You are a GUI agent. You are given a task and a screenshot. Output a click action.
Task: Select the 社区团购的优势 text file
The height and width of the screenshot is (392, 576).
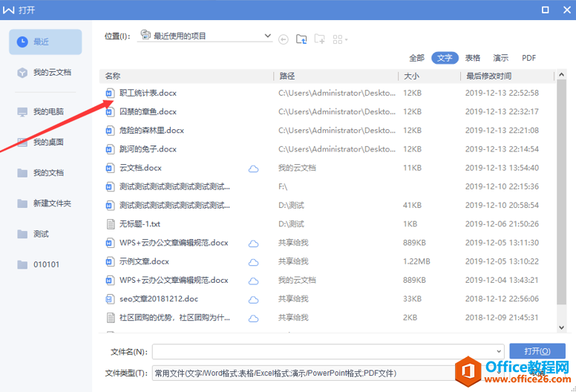pos(174,318)
